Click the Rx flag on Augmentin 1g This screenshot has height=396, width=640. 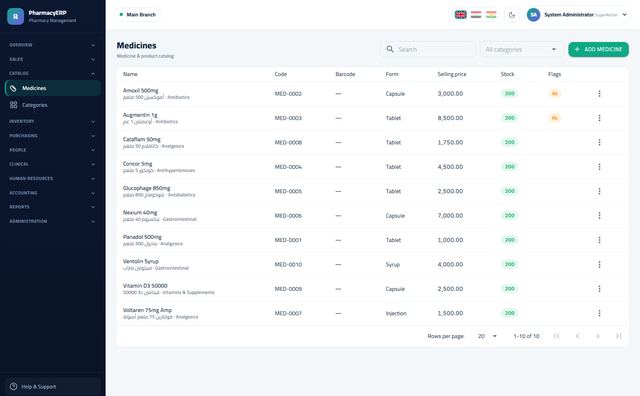555,118
